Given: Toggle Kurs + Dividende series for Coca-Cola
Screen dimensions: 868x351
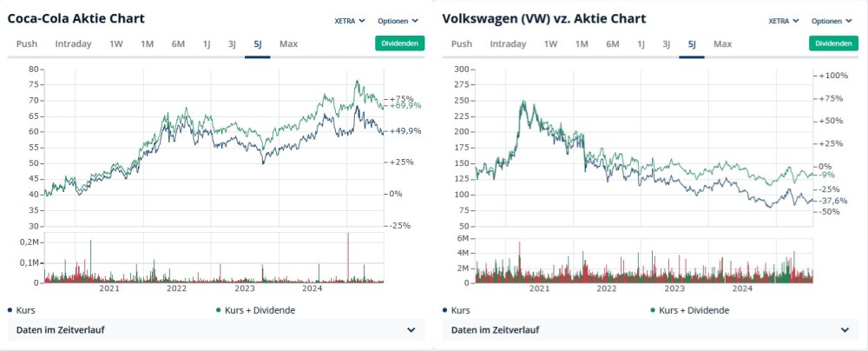Looking at the screenshot, I should tap(259, 309).
